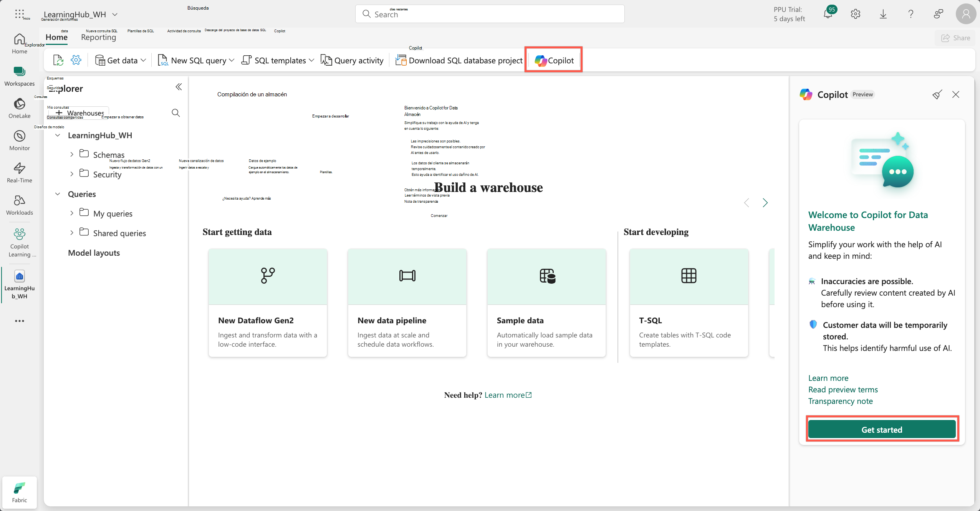Open Monitor in left navigation
The width and height of the screenshot is (980, 511).
click(x=20, y=141)
